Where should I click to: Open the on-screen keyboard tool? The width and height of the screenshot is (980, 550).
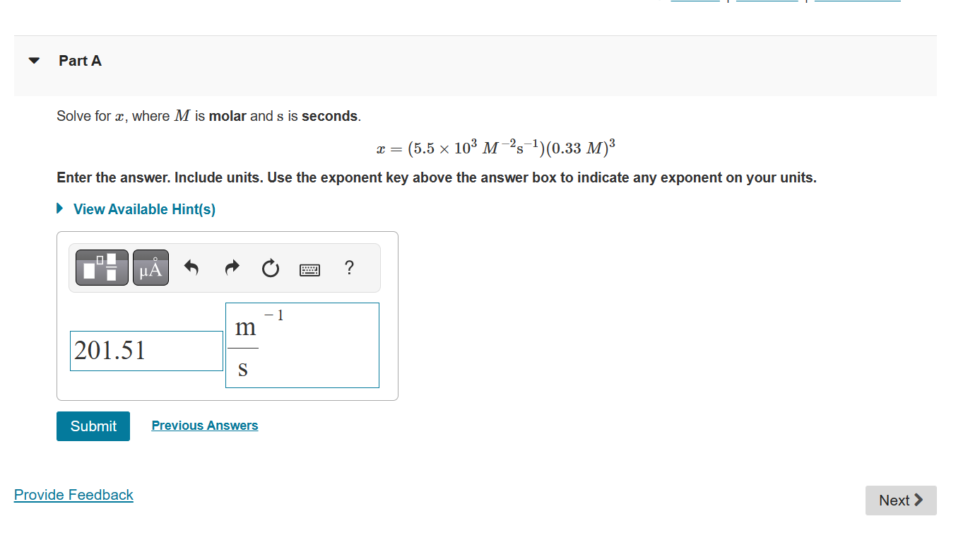coord(309,269)
